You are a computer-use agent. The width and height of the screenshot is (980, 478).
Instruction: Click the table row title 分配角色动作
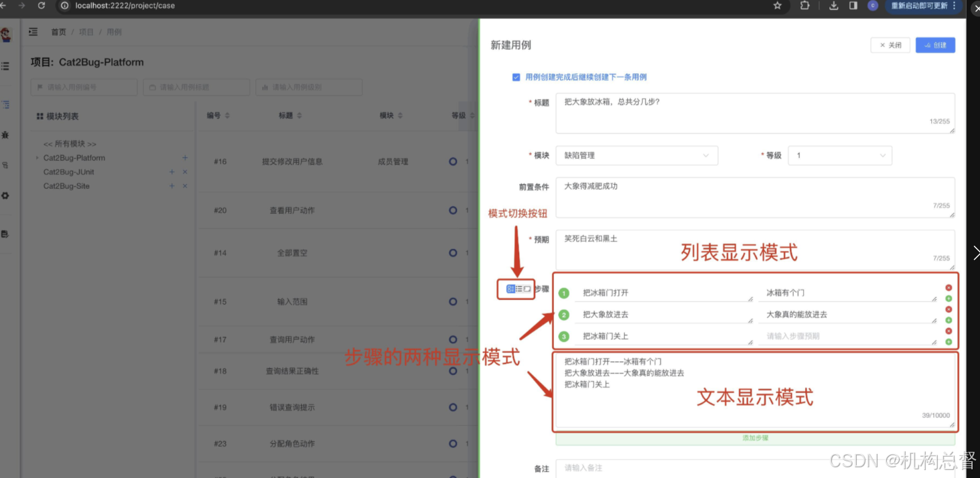292,443
